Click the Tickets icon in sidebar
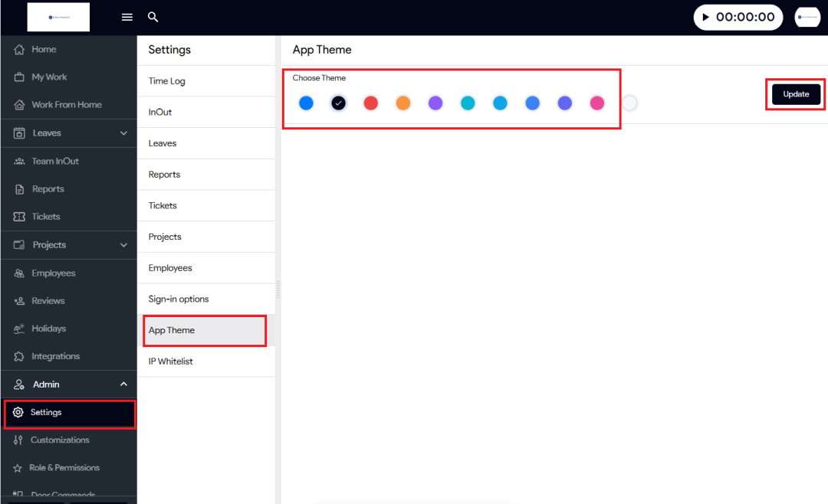The width and height of the screenshot is (828, 504). coord(19,217)
